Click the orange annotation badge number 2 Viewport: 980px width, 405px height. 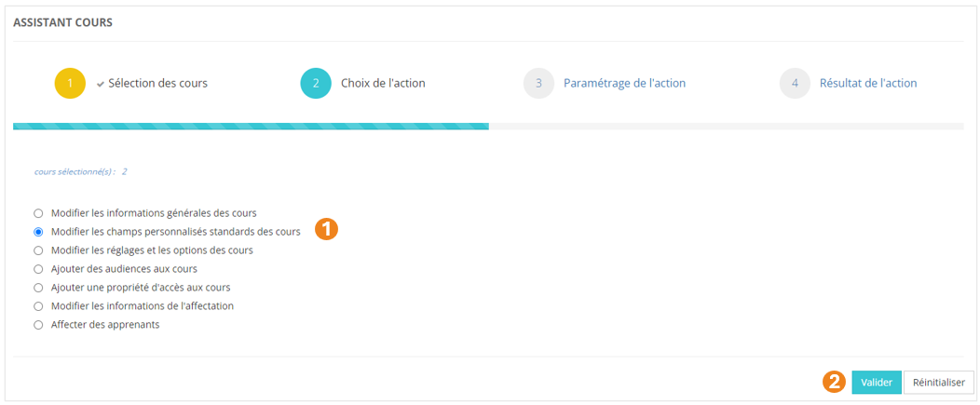click(x=836, y=382)
